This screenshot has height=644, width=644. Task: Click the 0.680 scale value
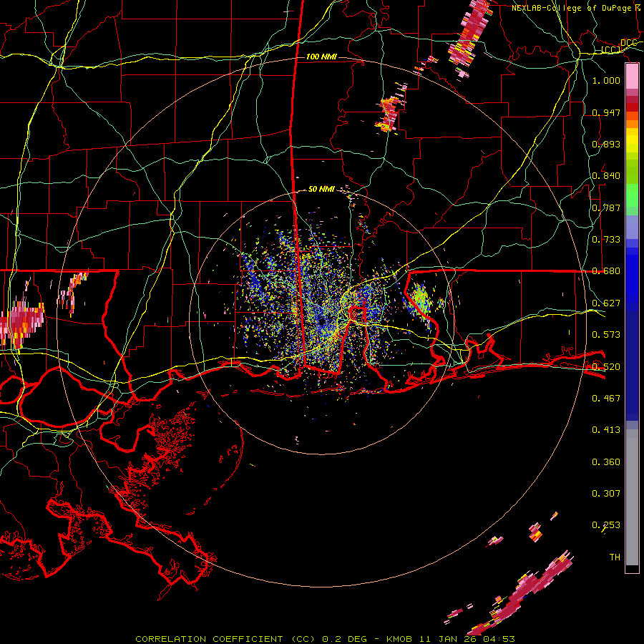click(x=606, y=271)
